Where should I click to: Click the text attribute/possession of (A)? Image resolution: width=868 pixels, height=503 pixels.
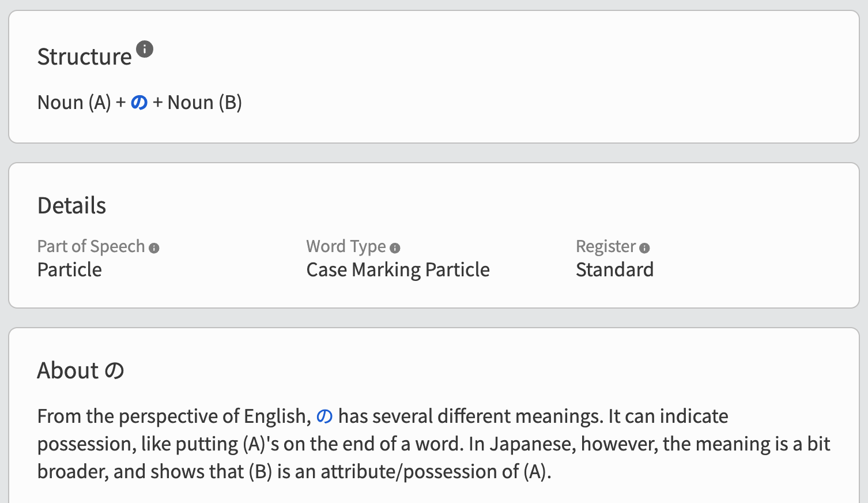point(436,472)
